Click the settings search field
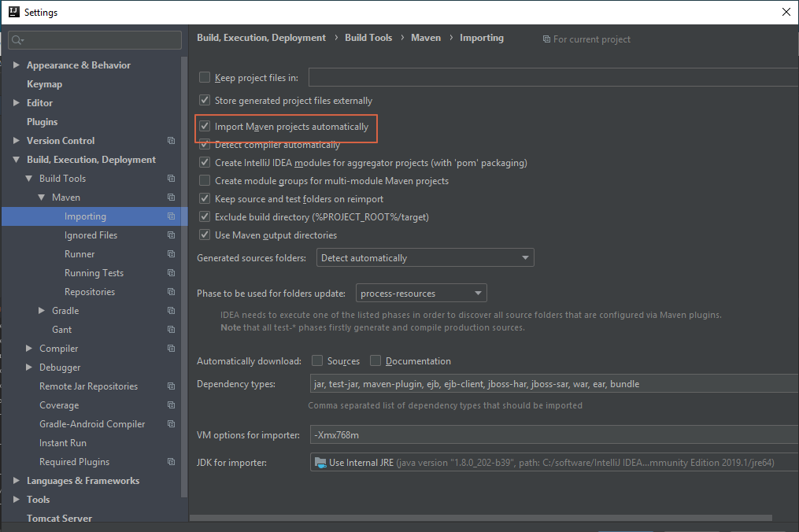Viewport: 799px width, 532px height. click(x=94, y=40)
